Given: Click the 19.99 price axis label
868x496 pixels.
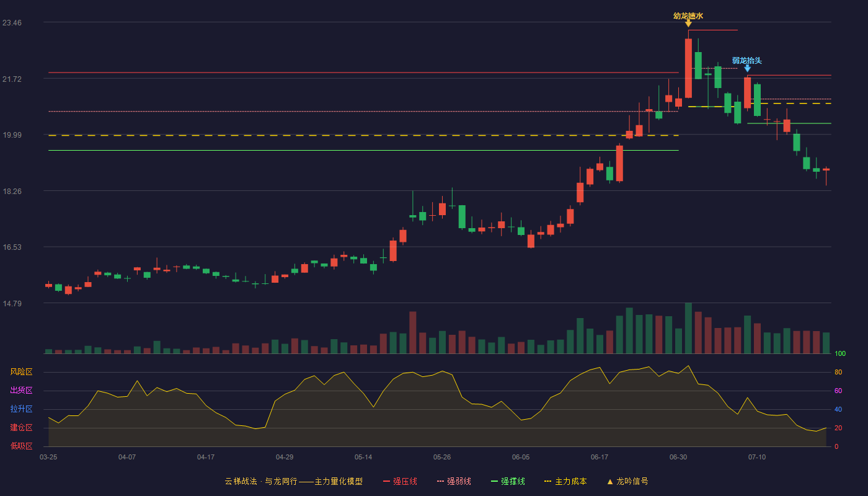Looking at the screenshot, I should pos(12,135).
